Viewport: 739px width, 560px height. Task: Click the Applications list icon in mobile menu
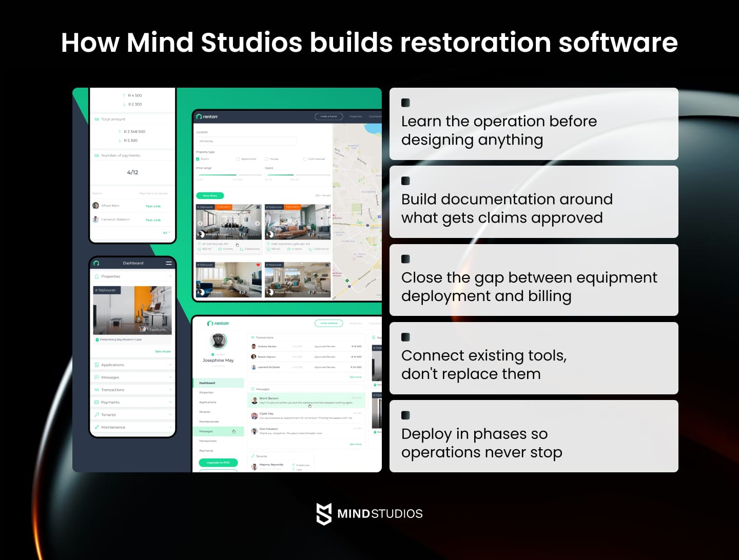[x=96, y=365]
